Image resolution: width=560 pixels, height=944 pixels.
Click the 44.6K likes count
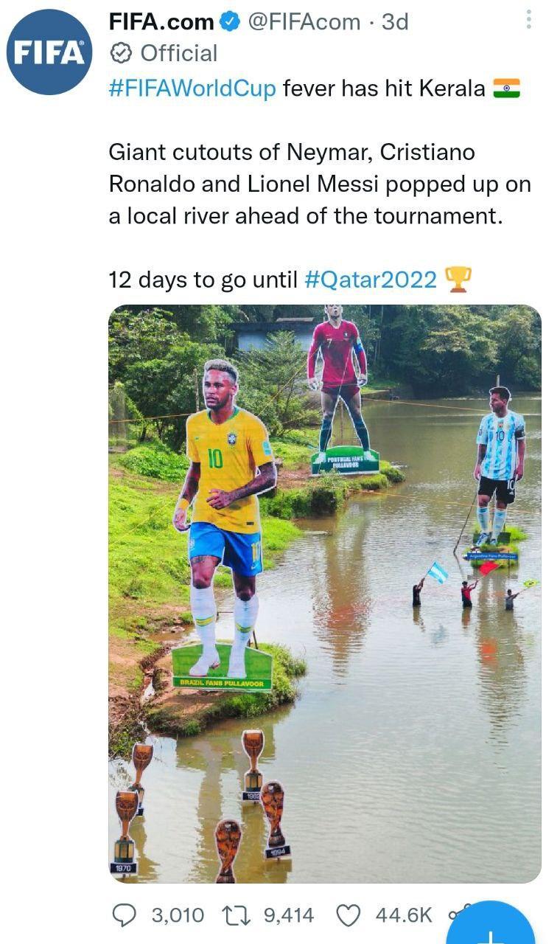[404, 915]
